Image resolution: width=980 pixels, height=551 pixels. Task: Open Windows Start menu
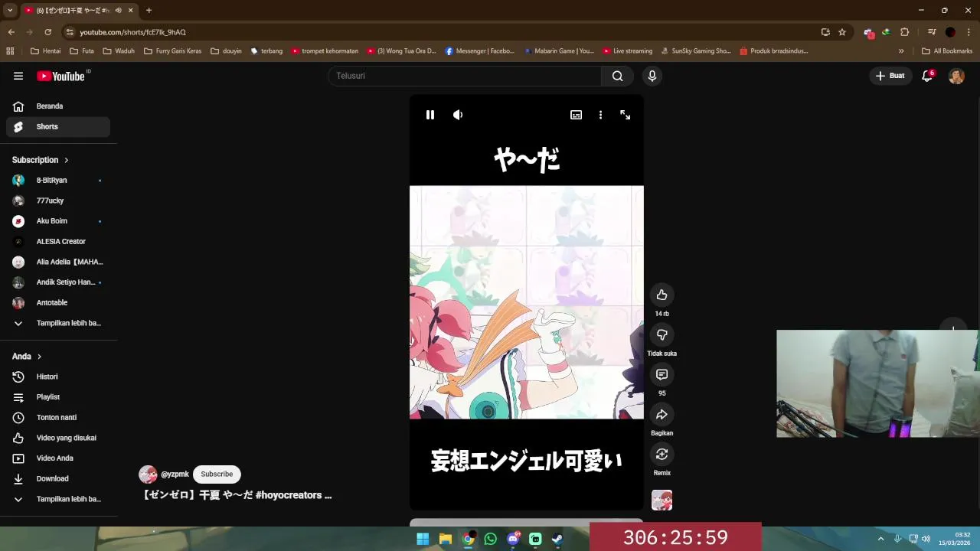tap(423, 539)
